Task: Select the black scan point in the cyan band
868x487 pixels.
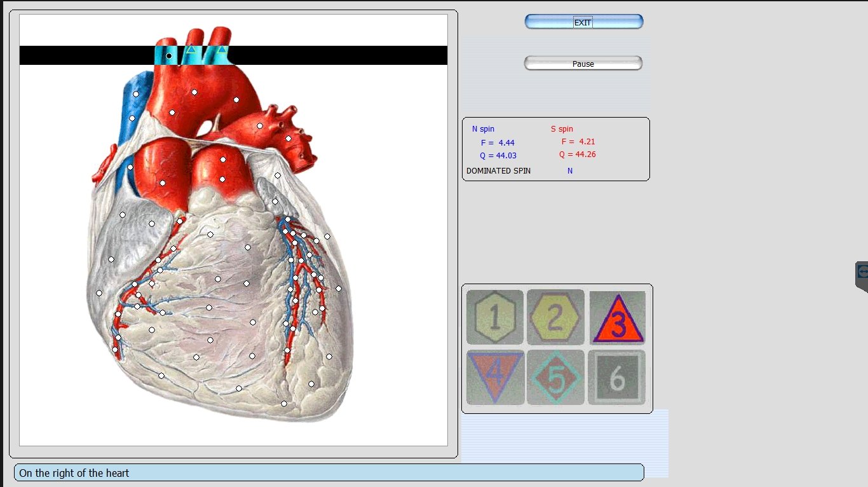Action: (x=169, y=56)
